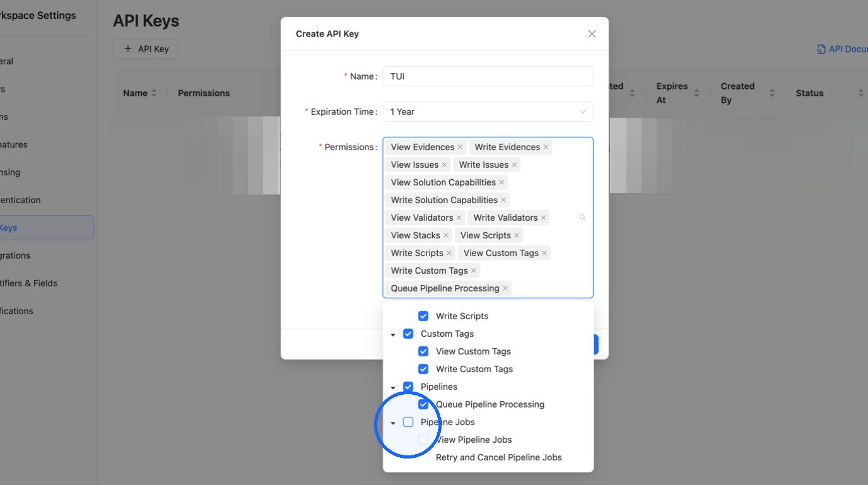Uncheck the Write Scripts checkbox
The height and width of the screenshot is (485, 868).
click(x=423, y=316)
